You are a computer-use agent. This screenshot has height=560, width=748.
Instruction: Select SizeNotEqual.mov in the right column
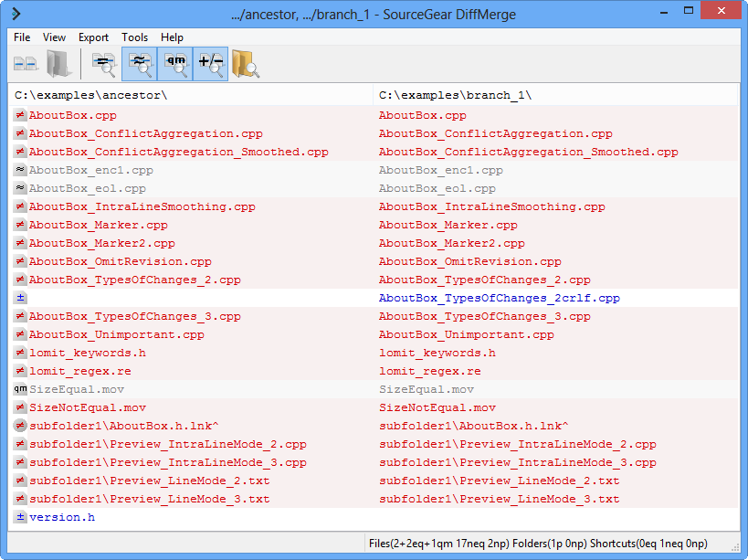click(437, 408)
